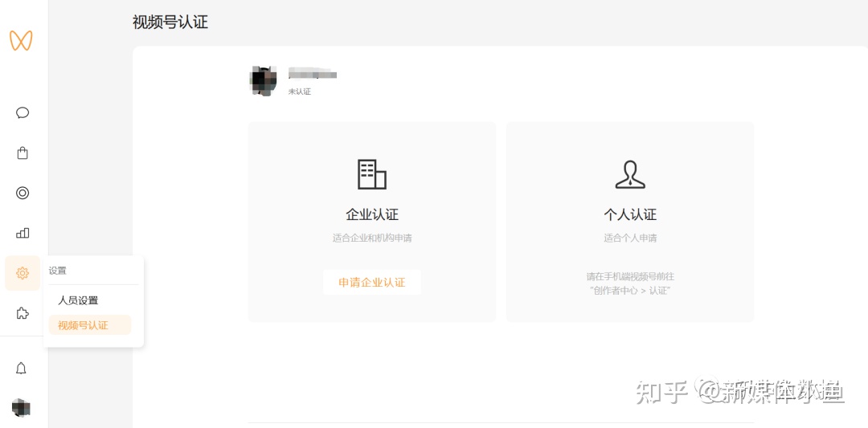The width and height of the screenshot is (868, 428).
Task: Open the bar chart data icon
Action: tap(23, 233)
